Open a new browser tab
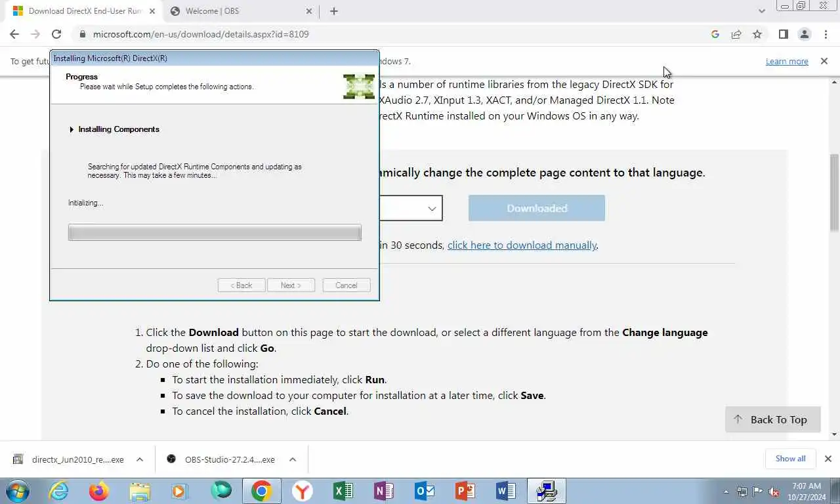Screen dimensions: 840x504 click(334, 11)
